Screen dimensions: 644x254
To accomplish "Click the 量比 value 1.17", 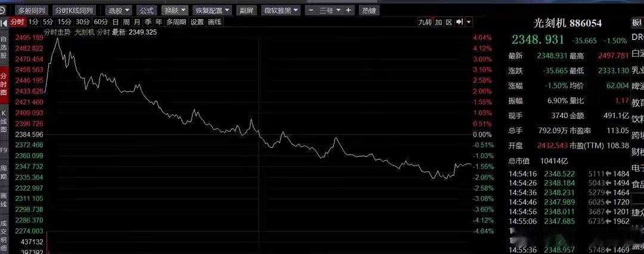I will click(x=622, y=101).
